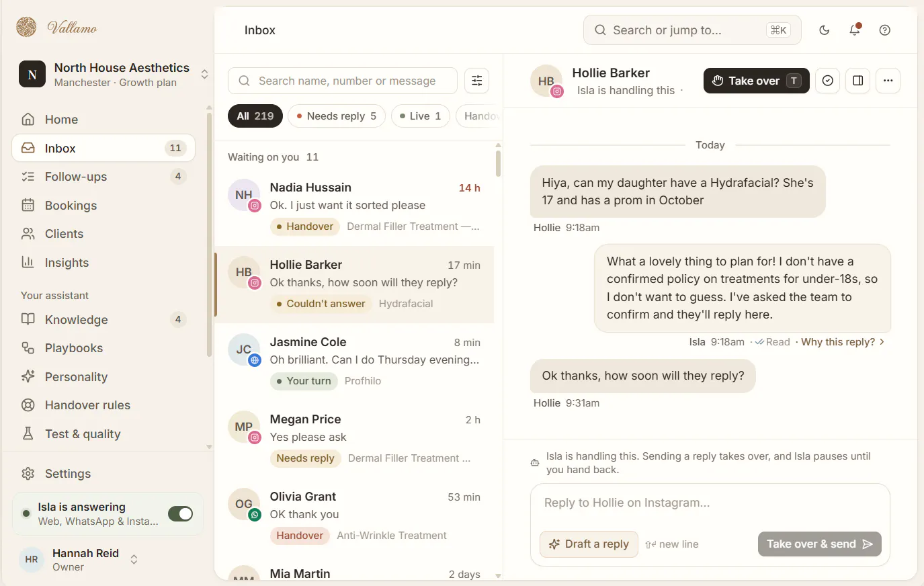Open Test & quality page

[103, 434]
